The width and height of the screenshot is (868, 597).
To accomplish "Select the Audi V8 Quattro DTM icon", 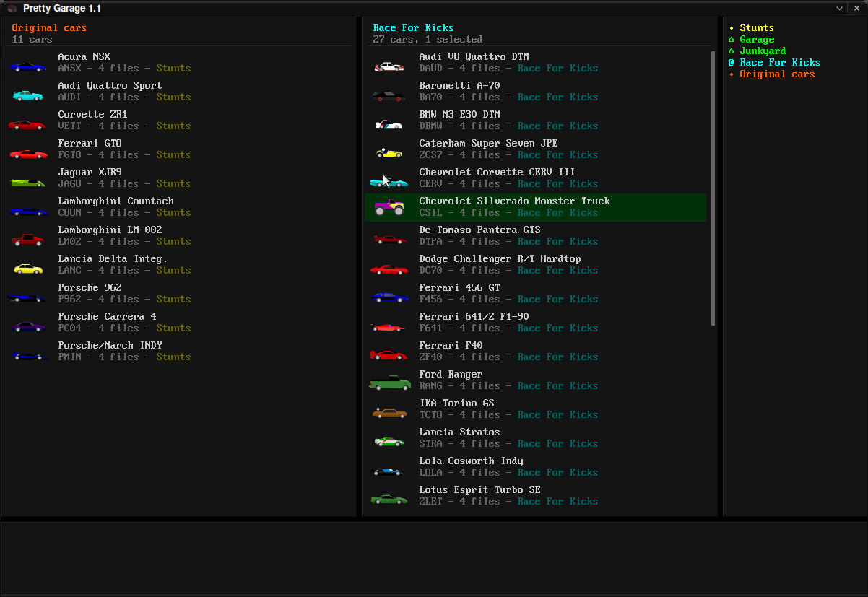I will [x=389, y=67].
